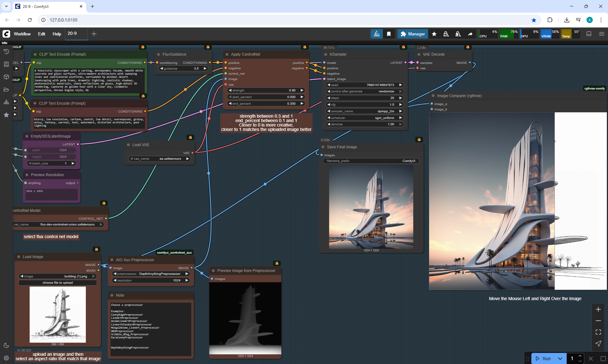
Task: Click choose file to upload button
Action: pyautogui.click(x=58, y=283)
